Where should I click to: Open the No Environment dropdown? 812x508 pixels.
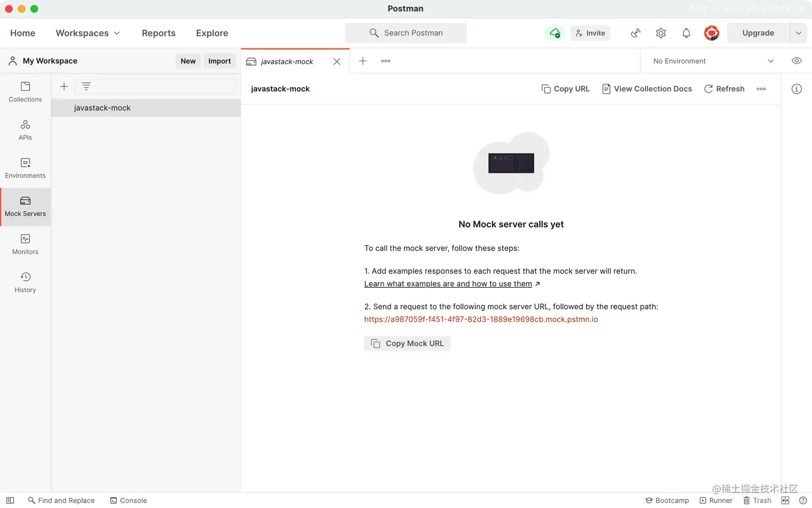click(x=713, y=61)
